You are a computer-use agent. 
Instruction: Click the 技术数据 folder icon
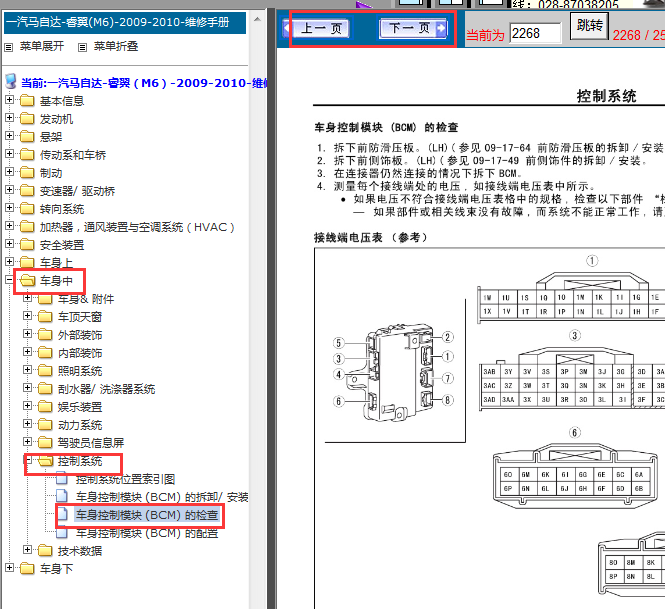[x=45, y=551]
